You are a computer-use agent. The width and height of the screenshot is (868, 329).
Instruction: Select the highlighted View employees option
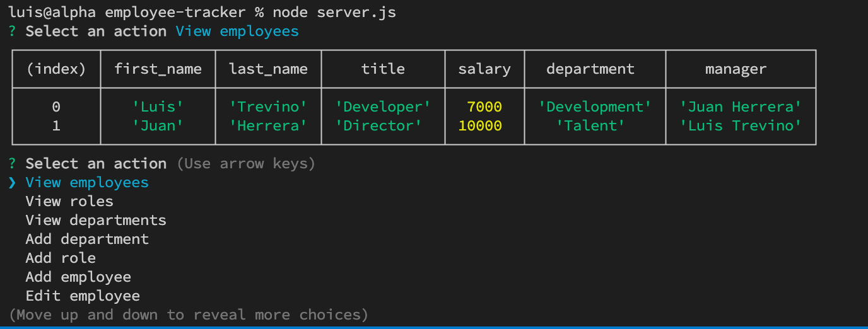pos(87,183)
